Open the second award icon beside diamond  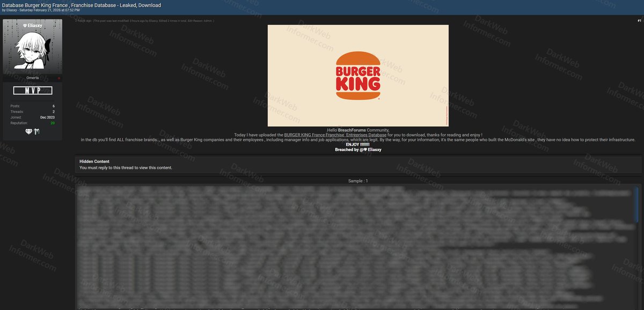click(x=36, y=131)
